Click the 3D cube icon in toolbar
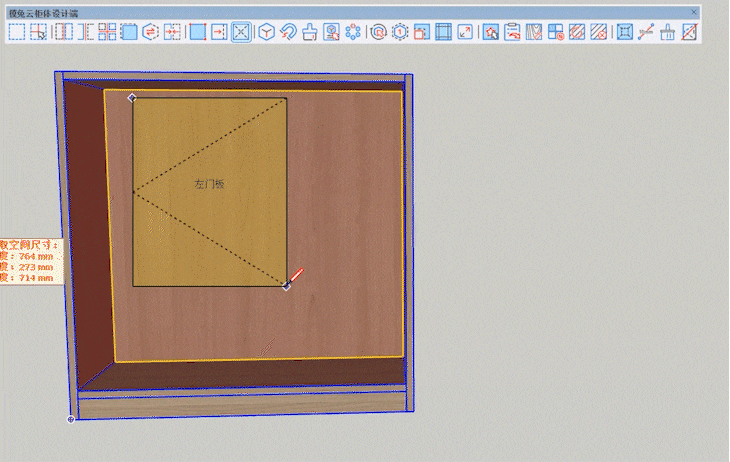This screenshot has height=462, width=730. click(x=266, y=32)
